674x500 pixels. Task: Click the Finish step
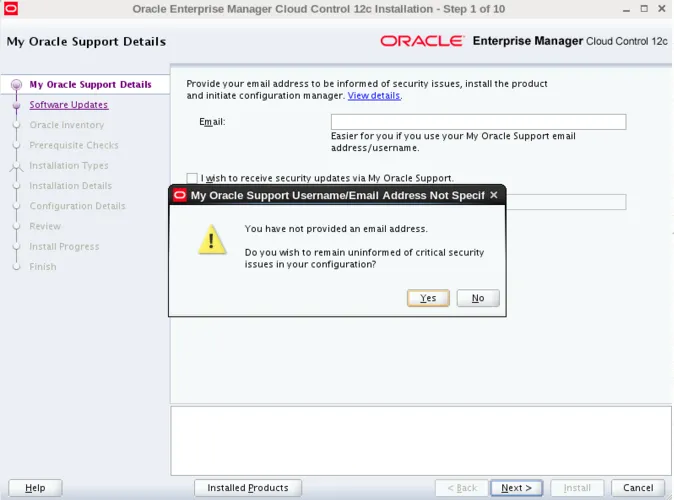pyautogui.click(x=43, y=267)
